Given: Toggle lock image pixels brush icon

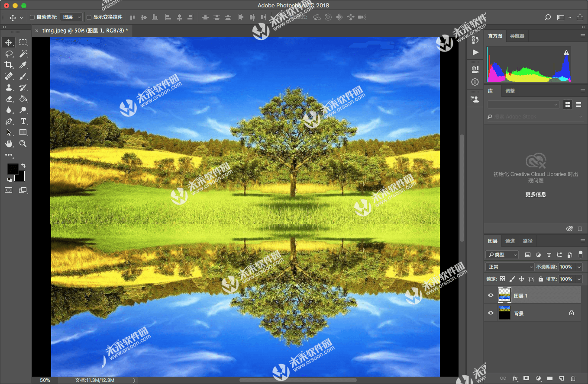Looking at the screenshot, I should tap(512, 279).
